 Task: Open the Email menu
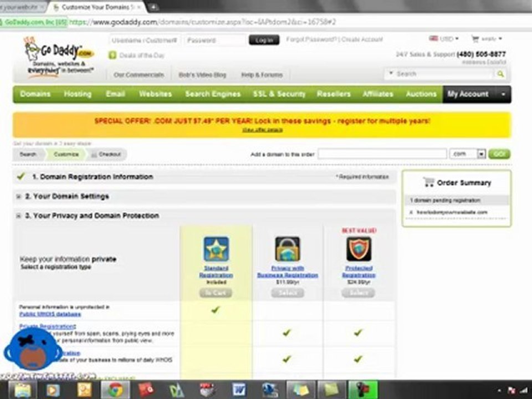click(x=115, y=94)
